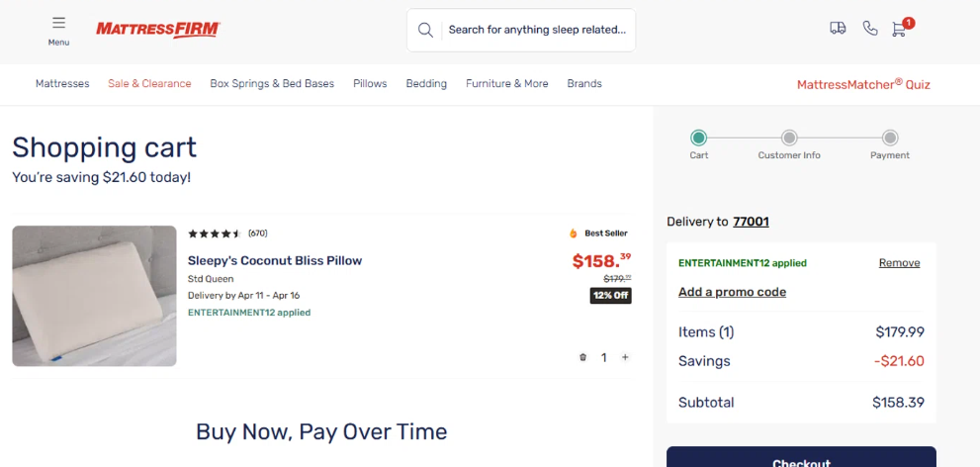980x467 pixels.
Task: Increase quantity with plus icon
Action: (x=624, y=357)
